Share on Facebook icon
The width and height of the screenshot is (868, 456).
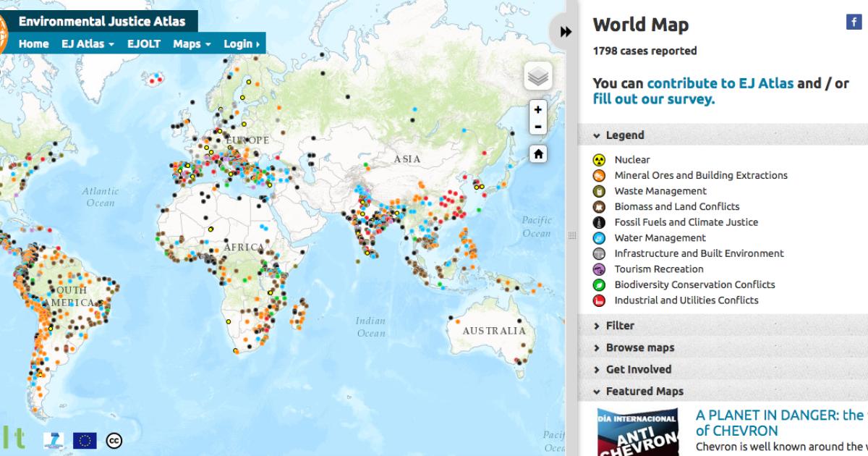point(854,22)
